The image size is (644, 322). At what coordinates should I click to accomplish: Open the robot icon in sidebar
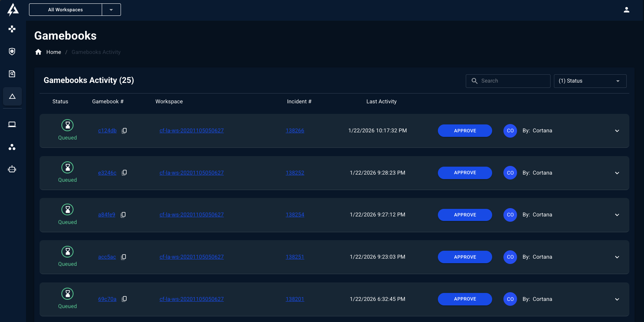coord(12,169)
